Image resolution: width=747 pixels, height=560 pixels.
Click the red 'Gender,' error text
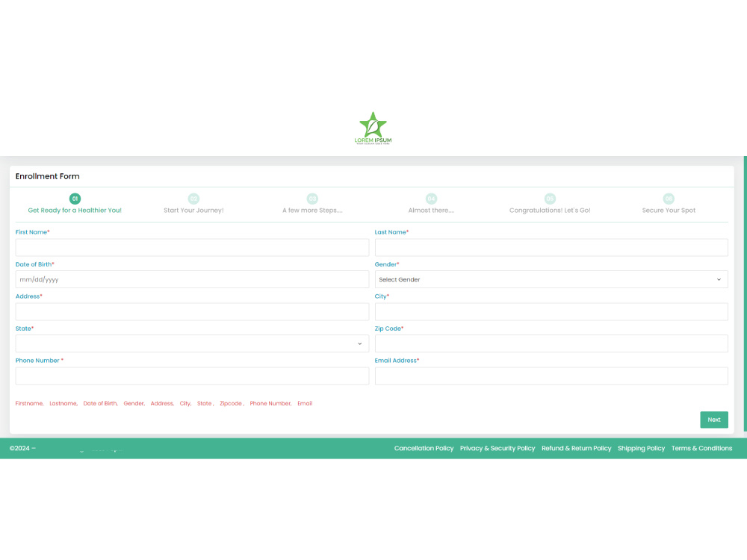click(134, 403)
